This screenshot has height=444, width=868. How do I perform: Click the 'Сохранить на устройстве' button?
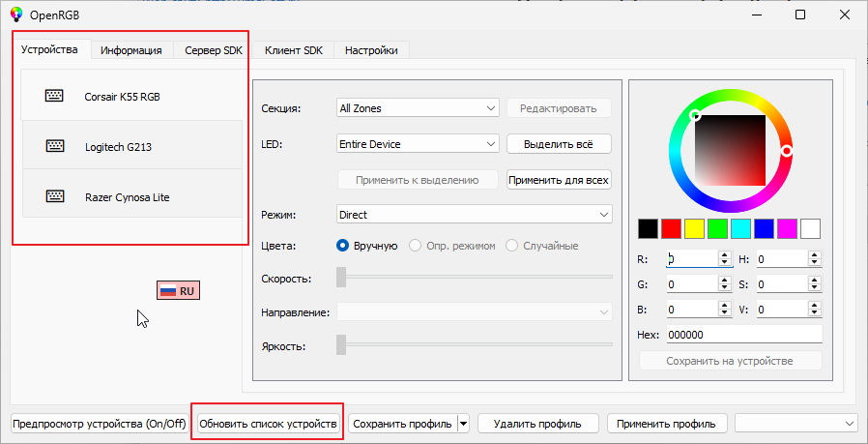tap(730, 361)
